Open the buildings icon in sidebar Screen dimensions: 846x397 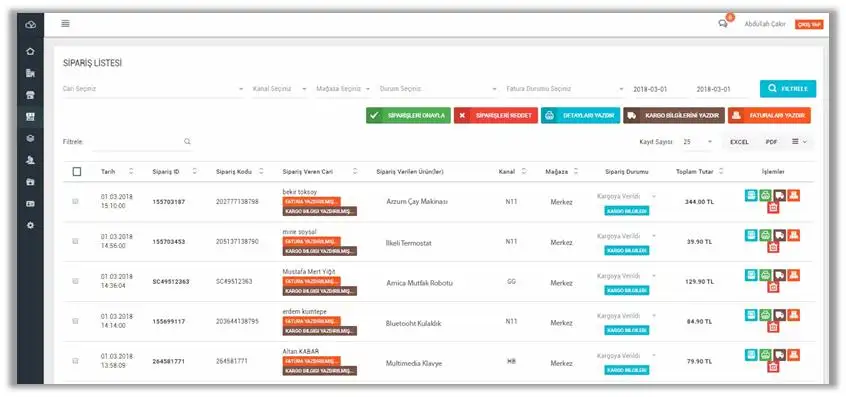(x=30, y=73)
